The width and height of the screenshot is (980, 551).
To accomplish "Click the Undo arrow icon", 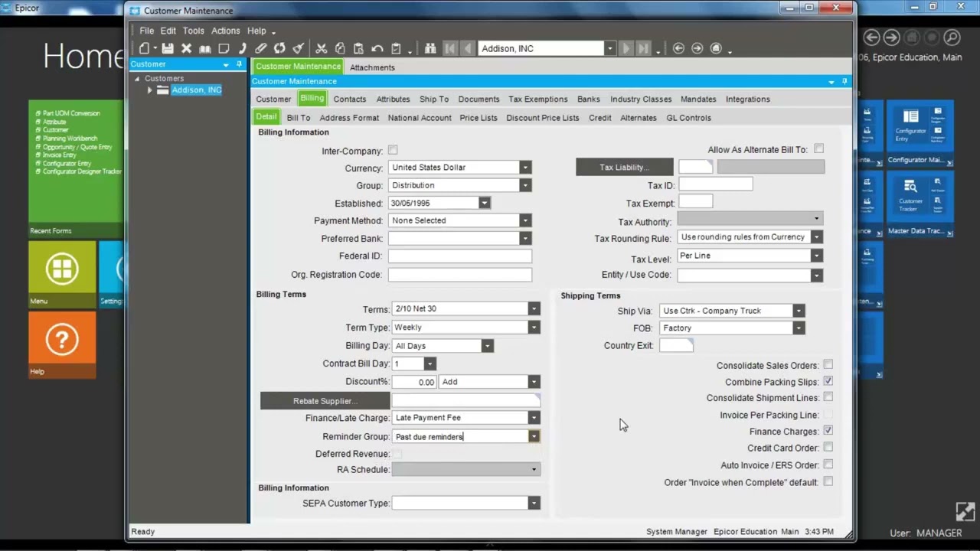I will pyautogui.click(x=377, y=48).
